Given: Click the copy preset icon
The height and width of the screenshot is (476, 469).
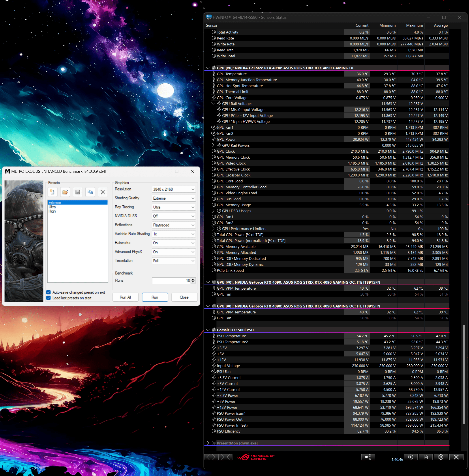Looking at the screenshot, I should (x=90, y=192).
